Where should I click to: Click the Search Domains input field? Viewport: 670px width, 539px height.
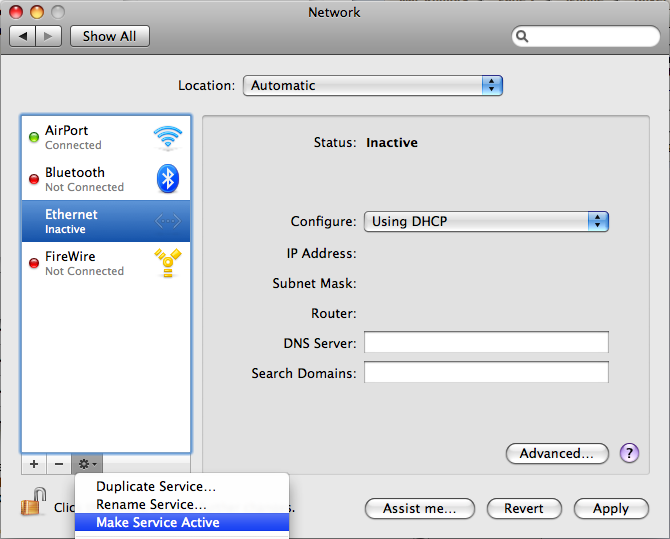coord(486,372)
